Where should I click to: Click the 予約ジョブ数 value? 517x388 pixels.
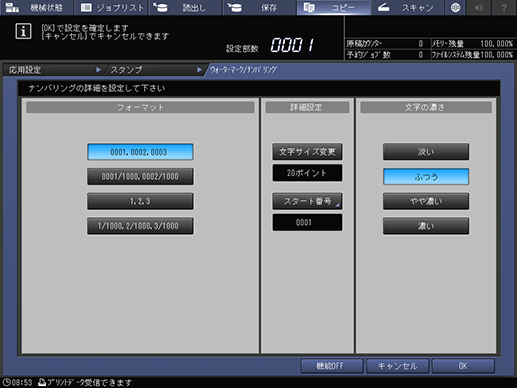tap(421, 55)
